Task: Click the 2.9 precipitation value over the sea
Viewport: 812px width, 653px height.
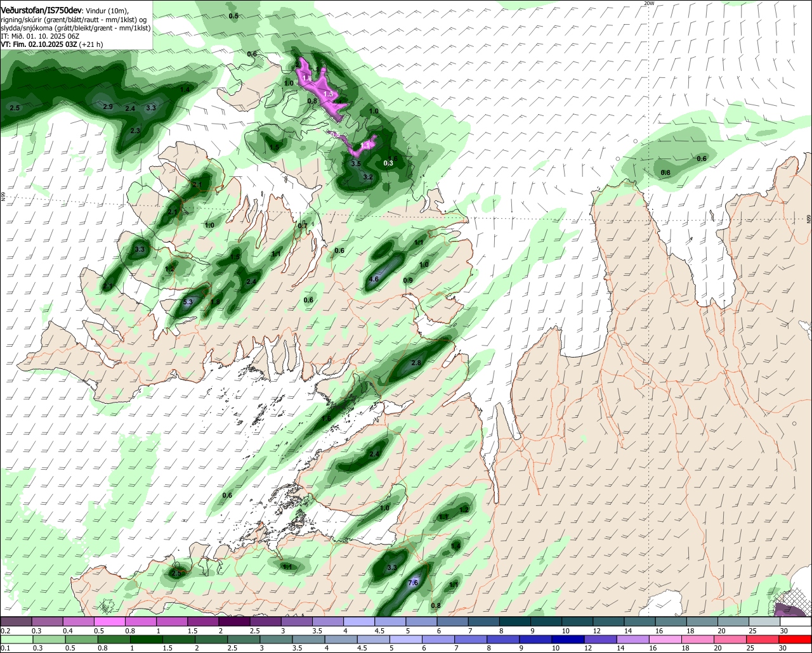Action: point(108,107)
